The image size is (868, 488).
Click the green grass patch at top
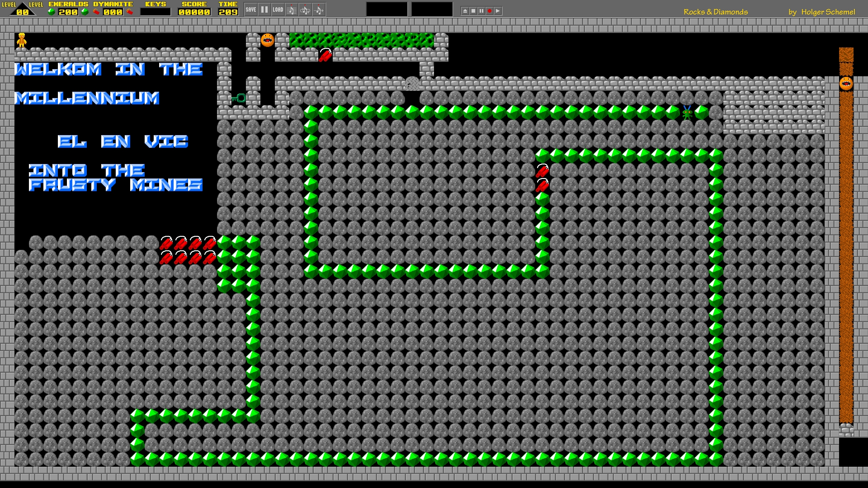point(362,40)
